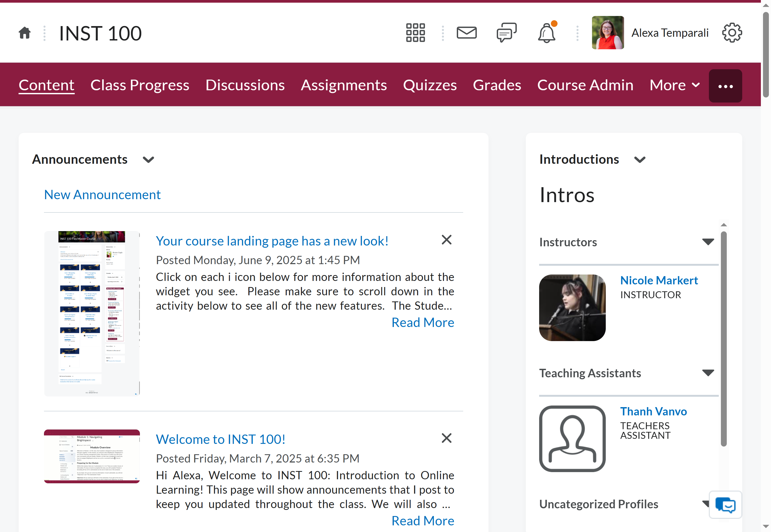Click the three-dots navbar options button
Image resolution: width=771 pixels, height=532 pixels.
(x=725, y=86)
